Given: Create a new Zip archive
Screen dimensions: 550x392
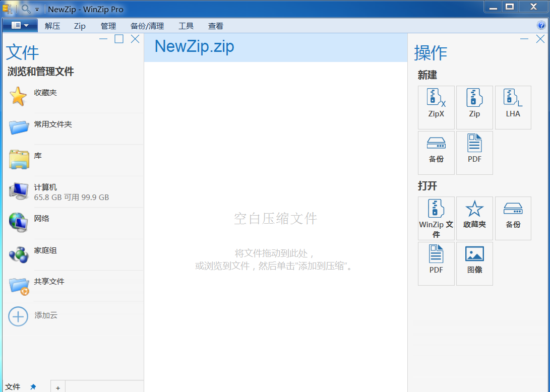Looking at the screenshot, I should [x=474, y=107].
